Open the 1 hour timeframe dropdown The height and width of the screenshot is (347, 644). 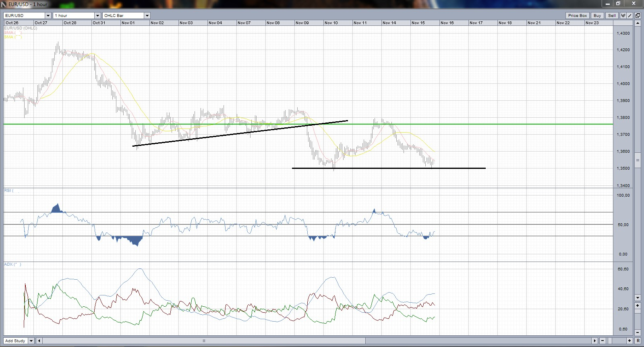pos(97,16)
